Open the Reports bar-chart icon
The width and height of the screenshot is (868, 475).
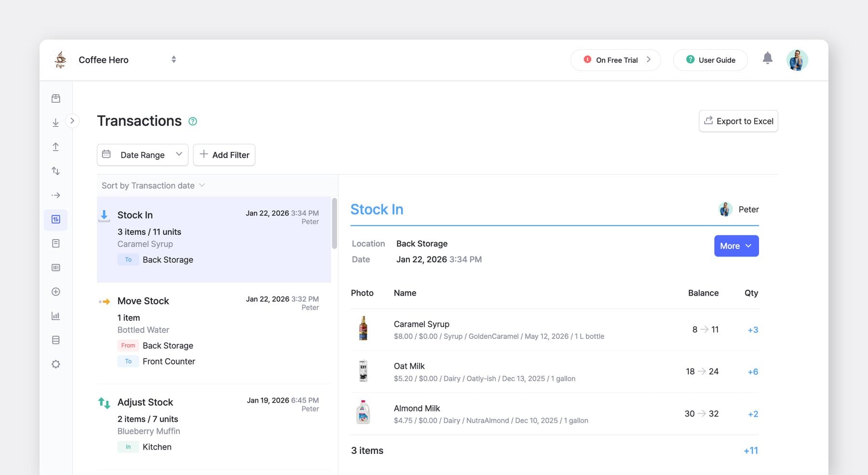click(56, 315)
